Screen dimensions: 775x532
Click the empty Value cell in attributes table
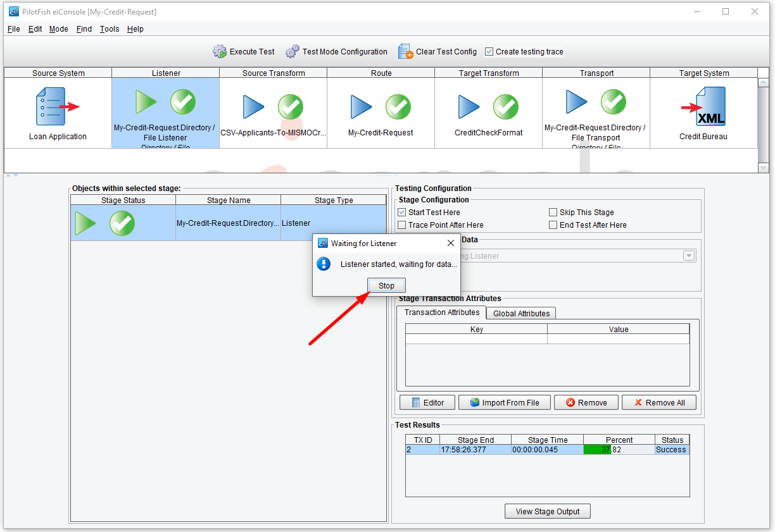click(x=619, y=339)
